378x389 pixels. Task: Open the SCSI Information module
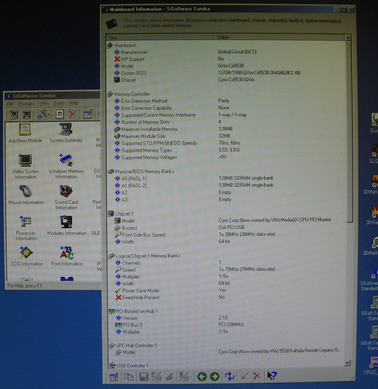27,256
